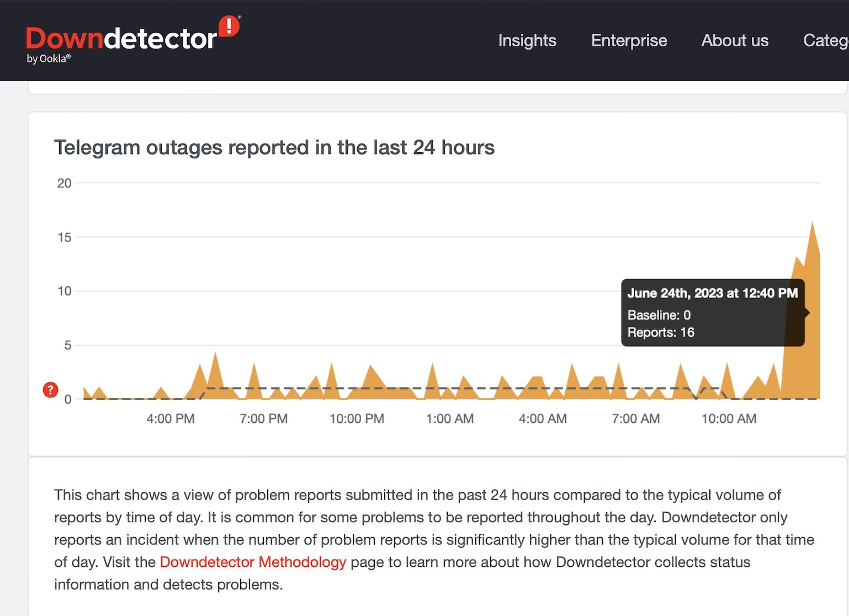This screenshot has width=849, height=616.
Task: Open the About us page
Action: tap(734, 40)
